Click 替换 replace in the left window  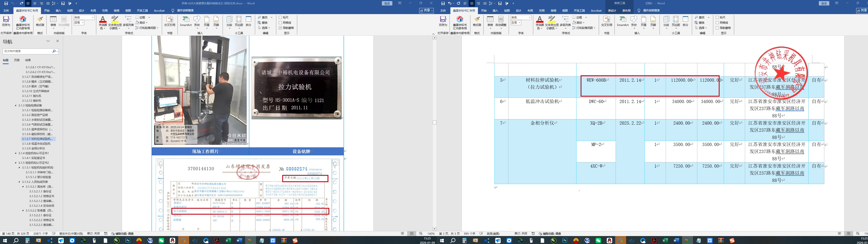[x=263, y=23]
